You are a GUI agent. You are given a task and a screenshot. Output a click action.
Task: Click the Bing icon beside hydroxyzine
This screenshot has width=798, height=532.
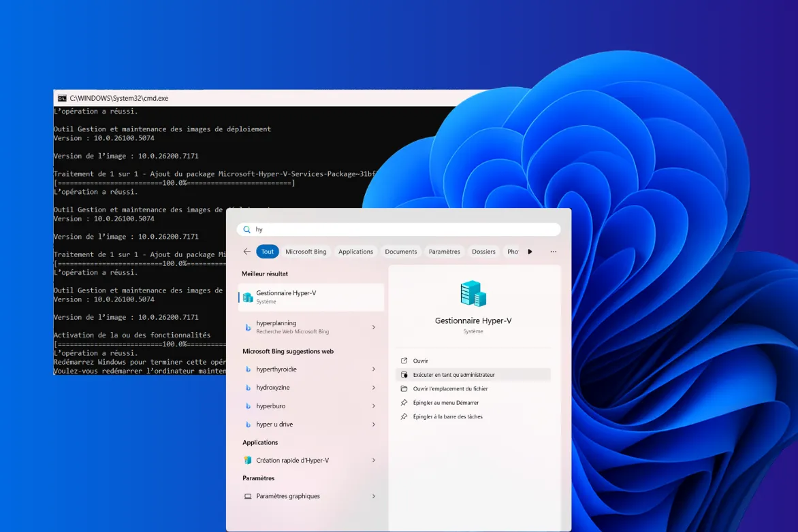[x=249, y=387]
